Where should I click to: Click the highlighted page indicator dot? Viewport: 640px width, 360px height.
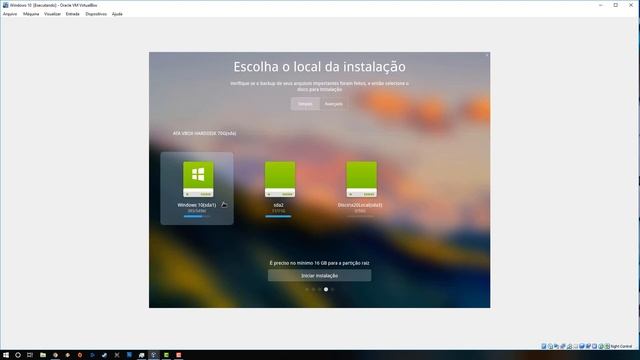tap(326, 289)
